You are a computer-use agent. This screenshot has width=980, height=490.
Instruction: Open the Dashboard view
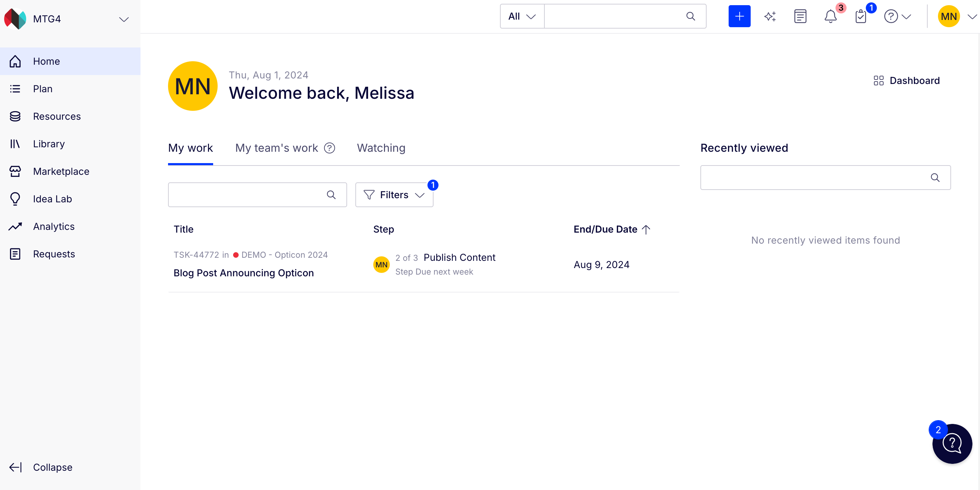(x=907, y=81)
